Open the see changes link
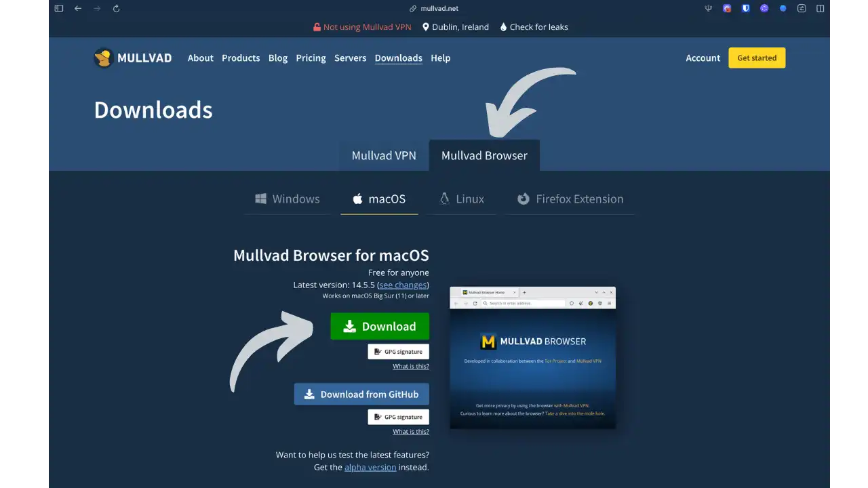 403,285
